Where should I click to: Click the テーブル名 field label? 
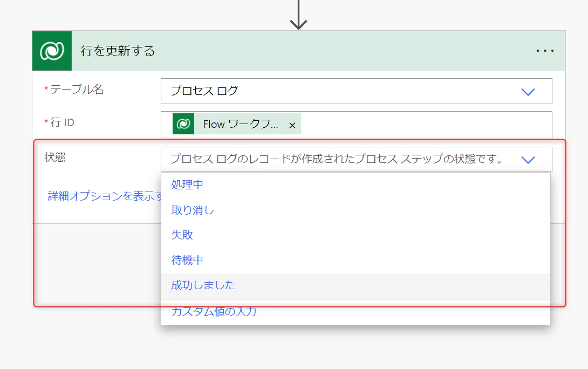point(77,89)
